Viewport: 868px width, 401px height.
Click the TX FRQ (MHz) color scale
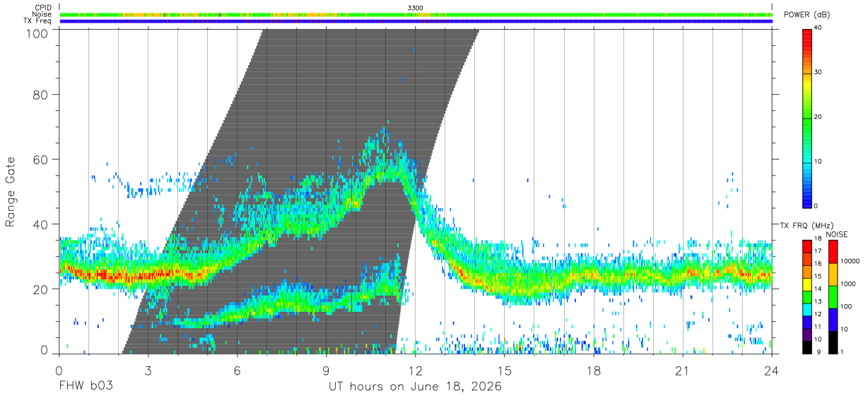tap(807, 296)
